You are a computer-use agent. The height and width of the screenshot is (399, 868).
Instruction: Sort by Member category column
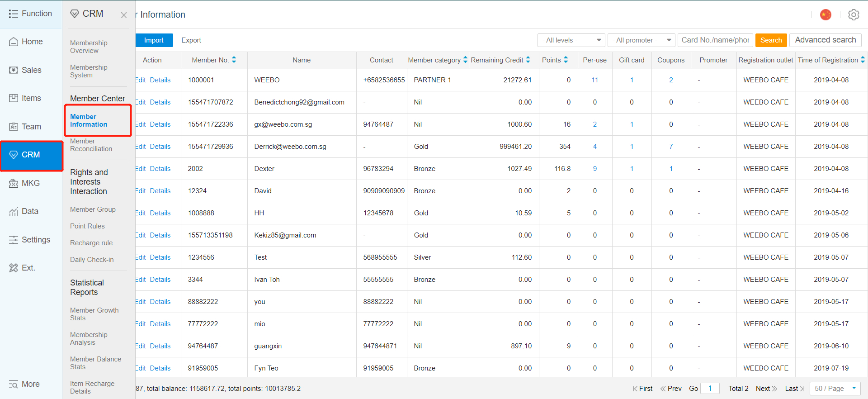tap(465, 60)
